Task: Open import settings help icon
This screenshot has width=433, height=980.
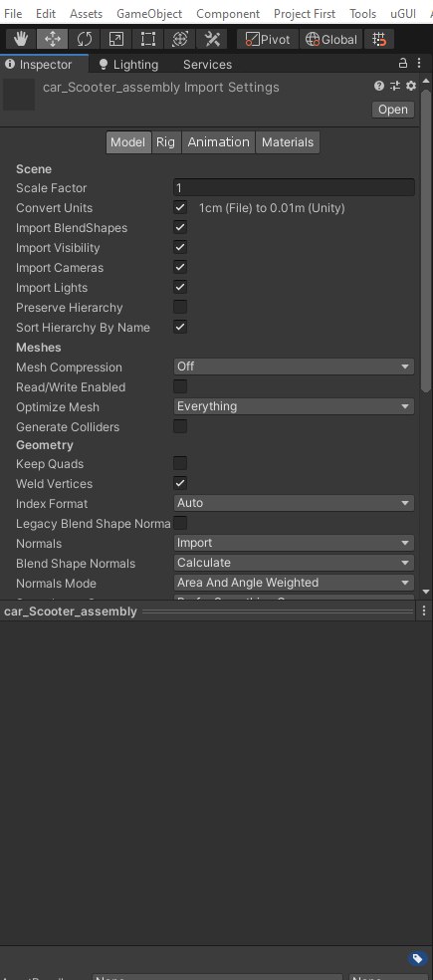Action: (x=378, y=87)
